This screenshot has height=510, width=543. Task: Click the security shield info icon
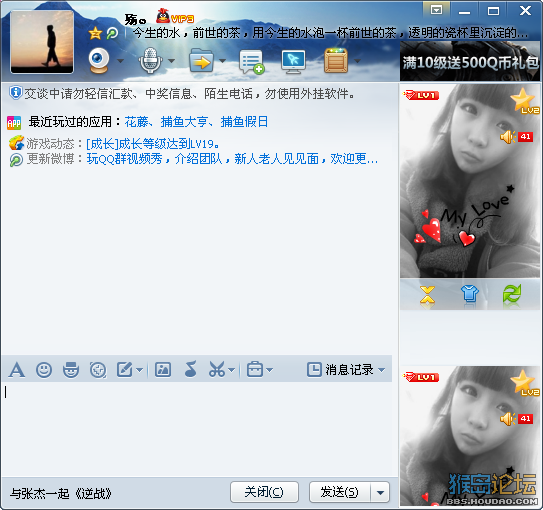16,93
